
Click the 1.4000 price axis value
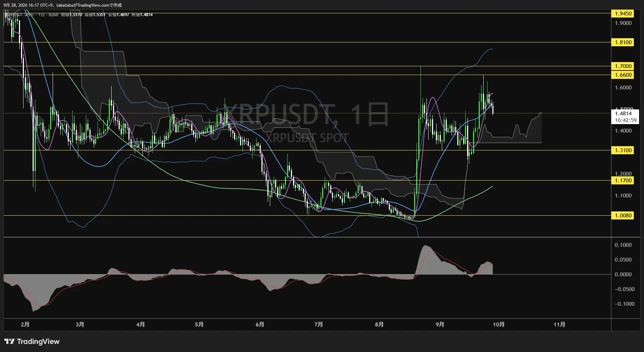point(623,131)
